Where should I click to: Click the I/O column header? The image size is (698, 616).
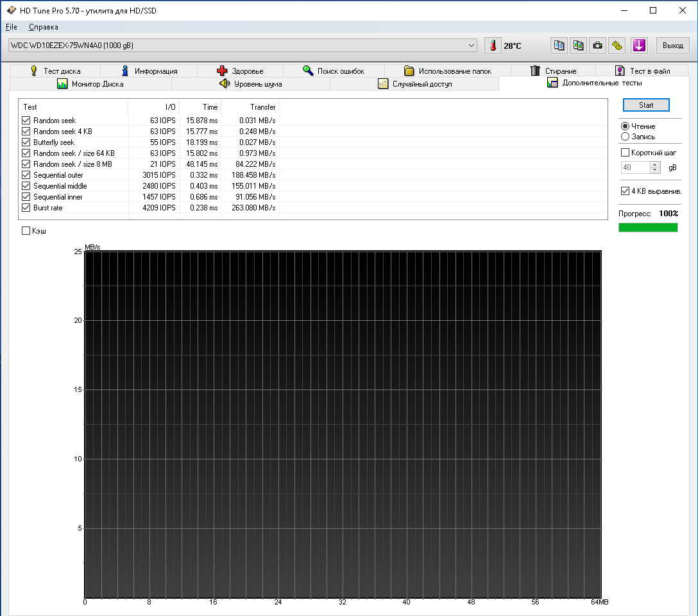click(x=154, y=107)
